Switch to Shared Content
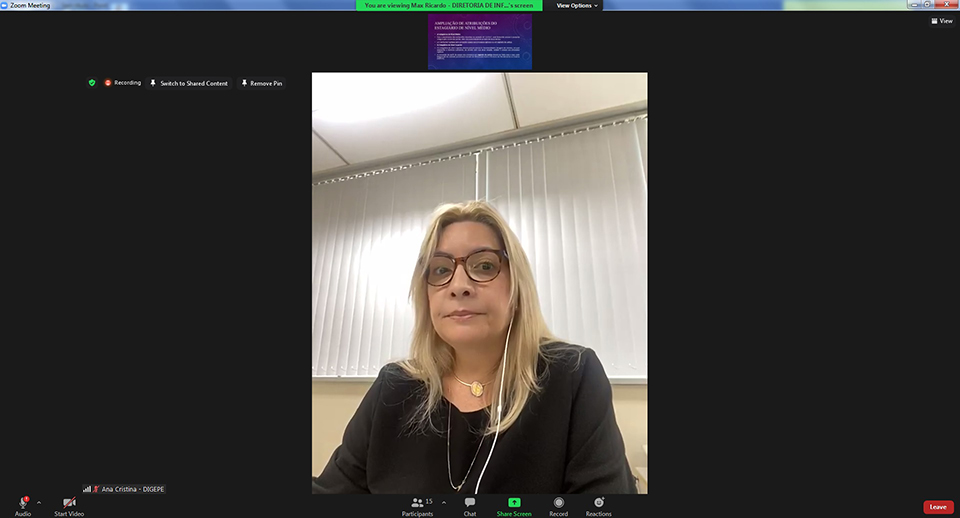Screen dimensions: 960x518 189,83
